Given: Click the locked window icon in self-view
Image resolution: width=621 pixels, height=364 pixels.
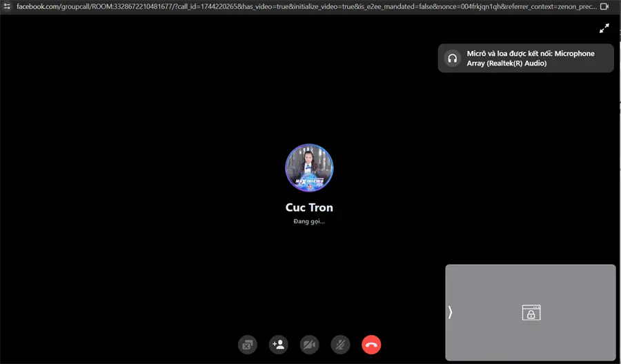Looking at the screenshot, I should click(x=531, y=312).
